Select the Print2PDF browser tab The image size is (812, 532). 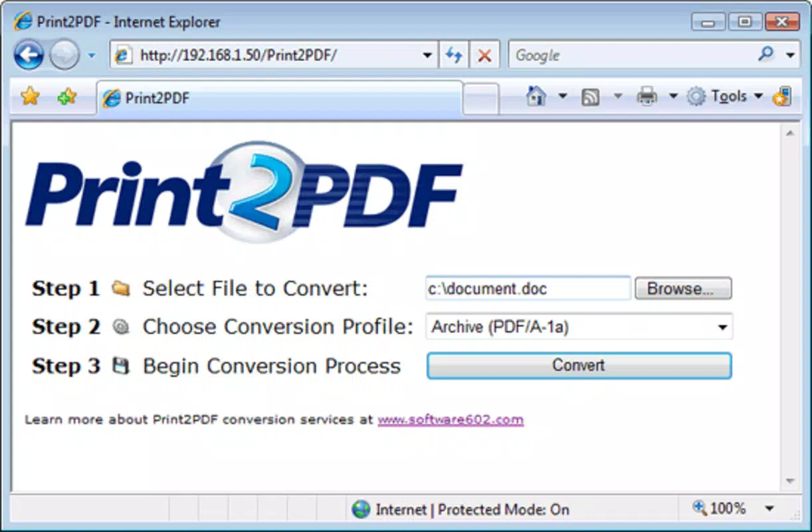[x=279, y=98]
